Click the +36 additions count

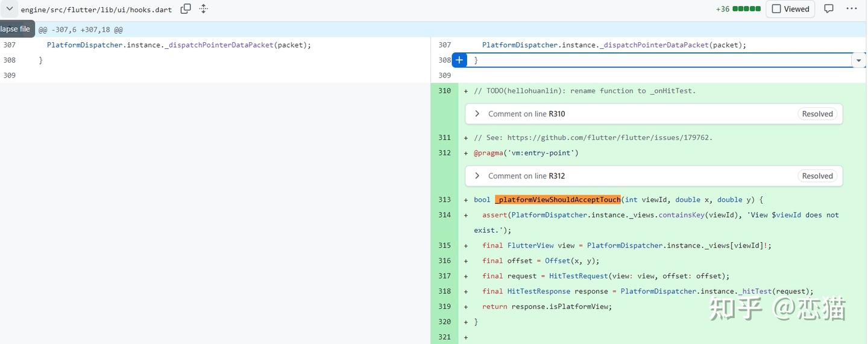723,9
